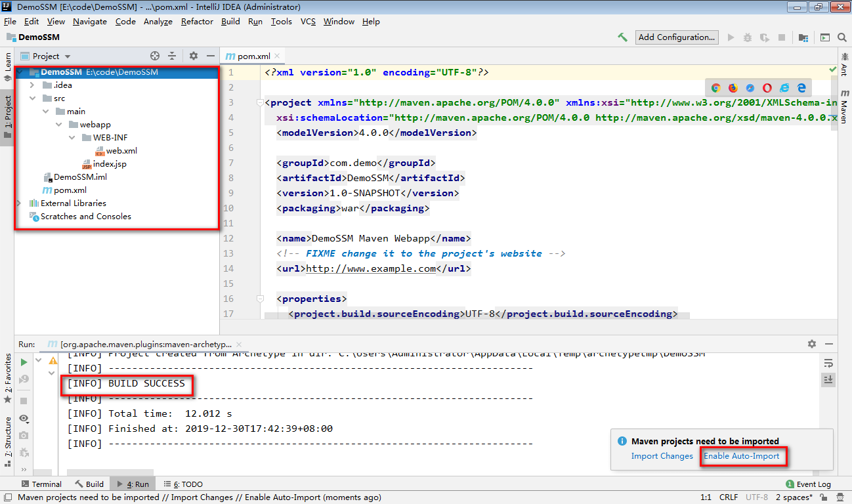Viewport: 852px width, 504px height.
Task: Open the Ant tool window
Action: point(844,66)
